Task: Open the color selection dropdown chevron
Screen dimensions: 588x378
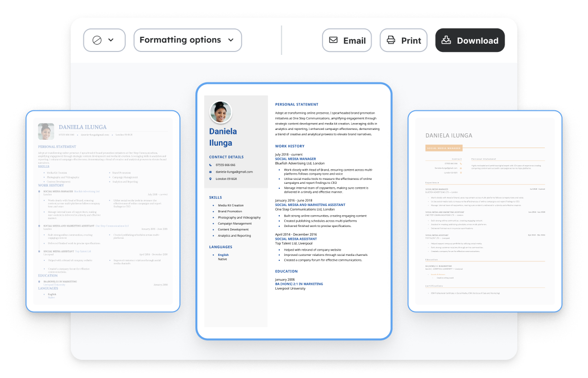Action: [111, 40]
